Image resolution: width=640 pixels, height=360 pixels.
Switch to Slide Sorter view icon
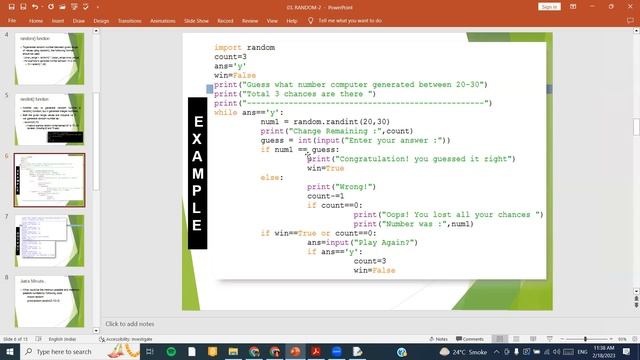[516, 339]
